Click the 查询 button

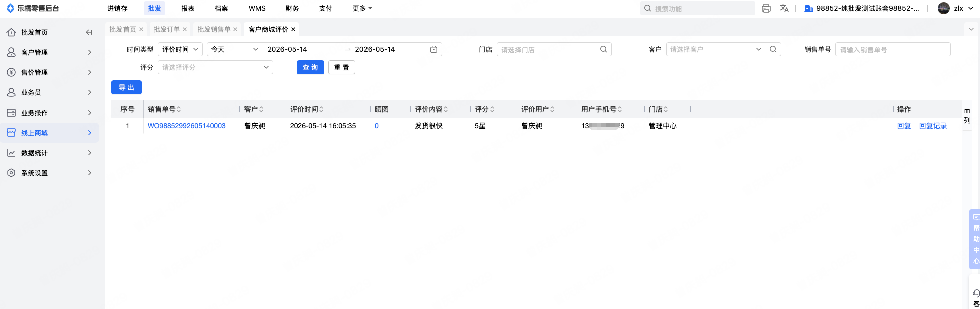point(310,67)
